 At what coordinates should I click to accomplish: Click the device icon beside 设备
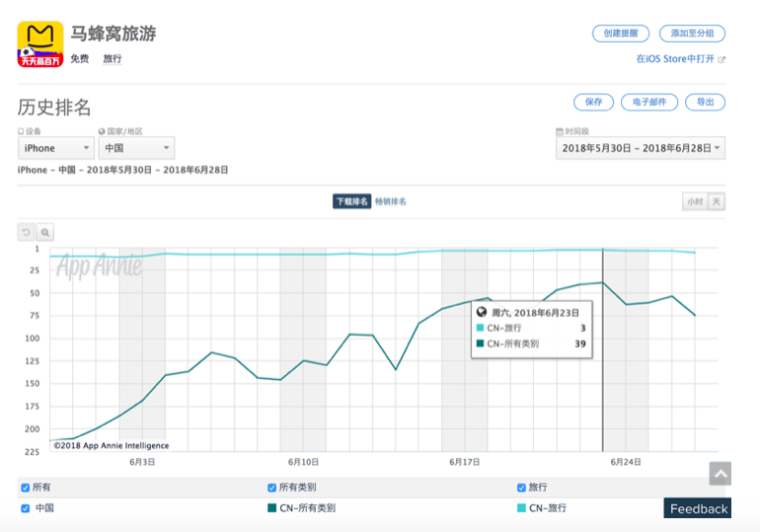[21, 131]
